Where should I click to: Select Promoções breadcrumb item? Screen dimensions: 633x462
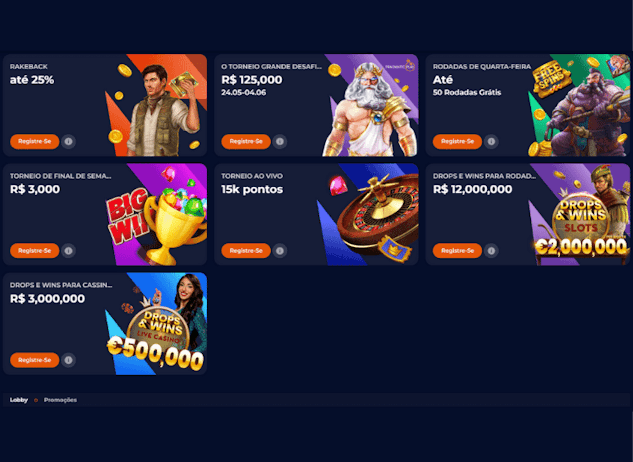(60, 400)
